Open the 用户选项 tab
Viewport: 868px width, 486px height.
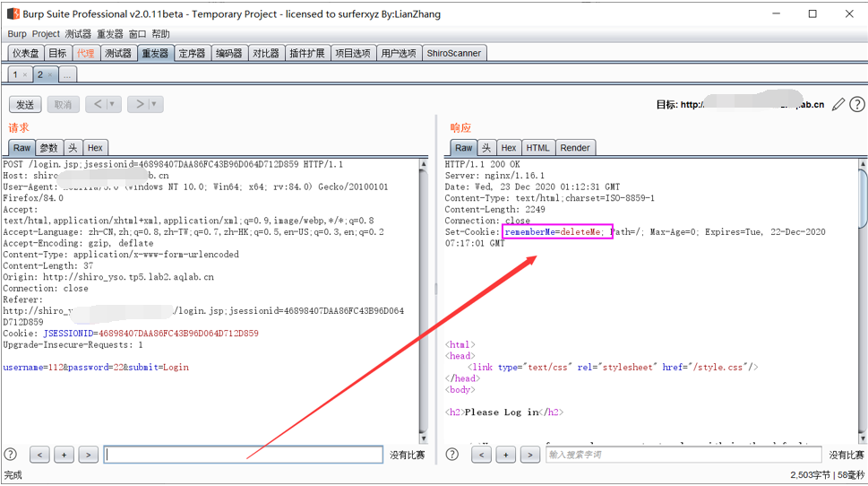tap(399, 53)
